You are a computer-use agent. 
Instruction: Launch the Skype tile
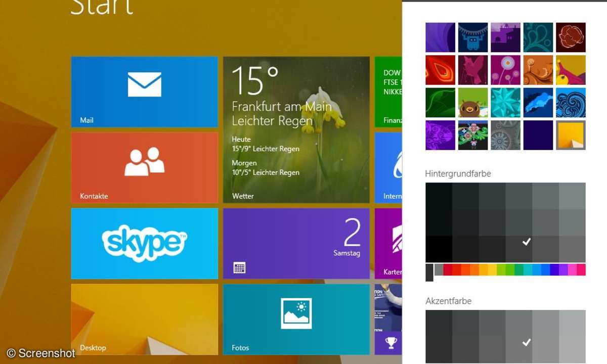pos(144,243)
